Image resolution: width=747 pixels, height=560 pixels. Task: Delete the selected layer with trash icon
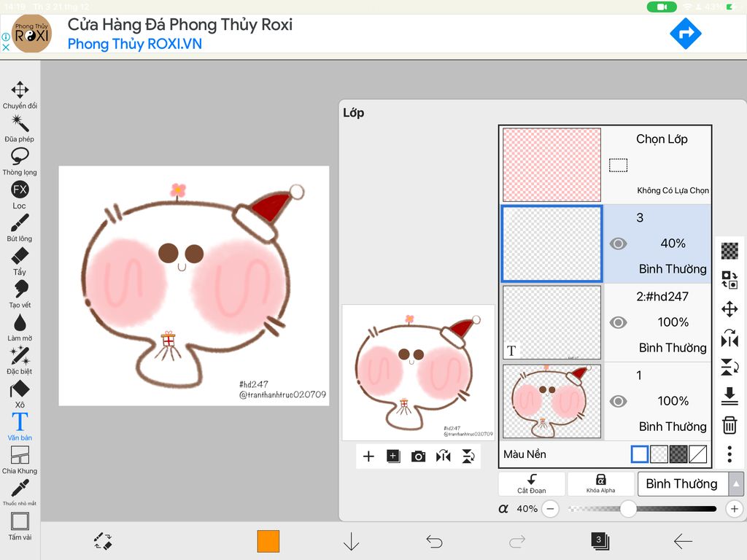729,425
